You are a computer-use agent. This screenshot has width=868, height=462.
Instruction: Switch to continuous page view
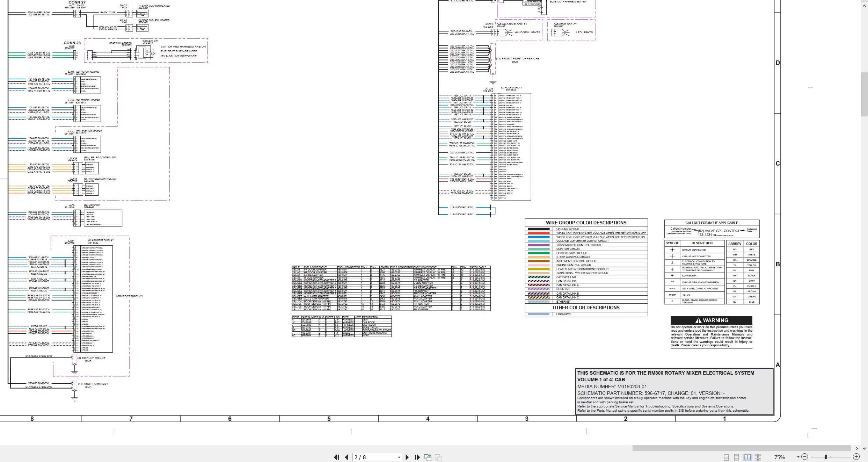[736, 457]
